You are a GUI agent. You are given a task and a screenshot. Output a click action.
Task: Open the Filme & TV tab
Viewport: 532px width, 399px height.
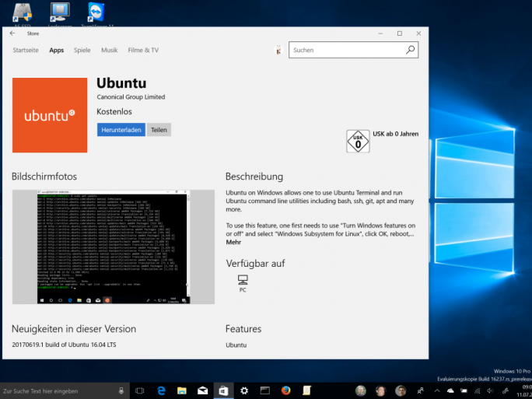click(x=143, y=51)
